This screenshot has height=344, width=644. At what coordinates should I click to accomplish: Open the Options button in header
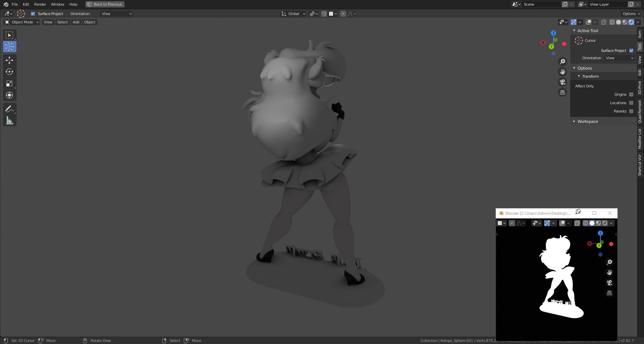click(631, 14)
